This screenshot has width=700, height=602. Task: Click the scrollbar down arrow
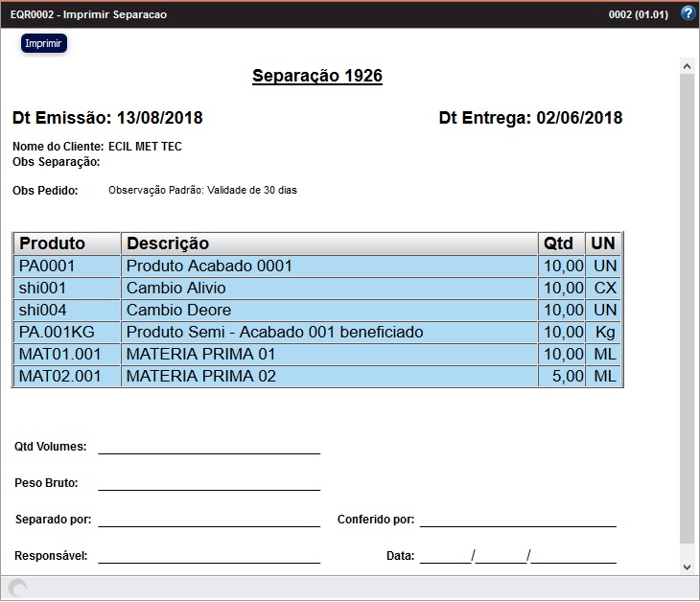pos(687,567)
